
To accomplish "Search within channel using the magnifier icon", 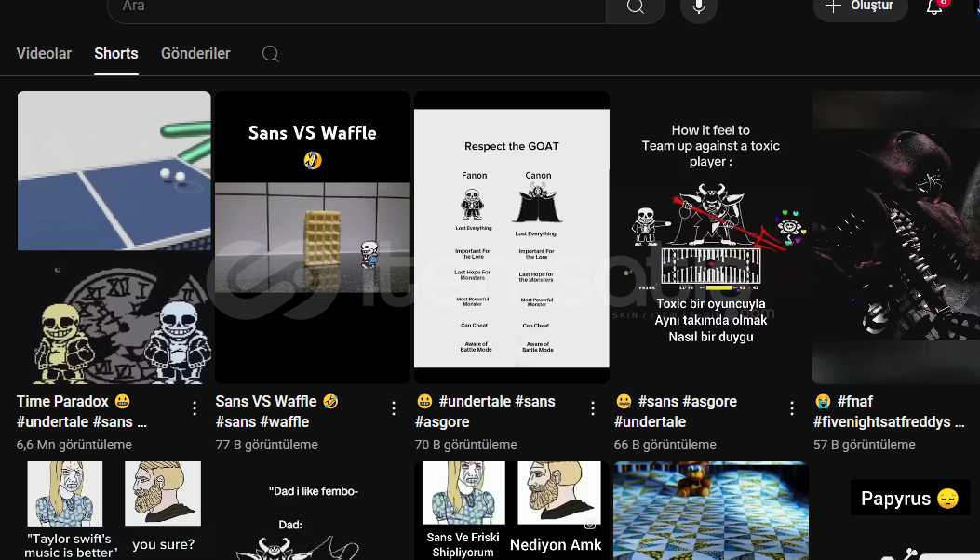I will 271,54.
